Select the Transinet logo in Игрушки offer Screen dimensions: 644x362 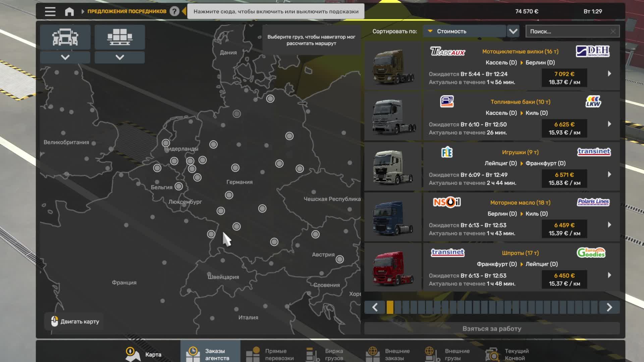(x=594, y=152)
